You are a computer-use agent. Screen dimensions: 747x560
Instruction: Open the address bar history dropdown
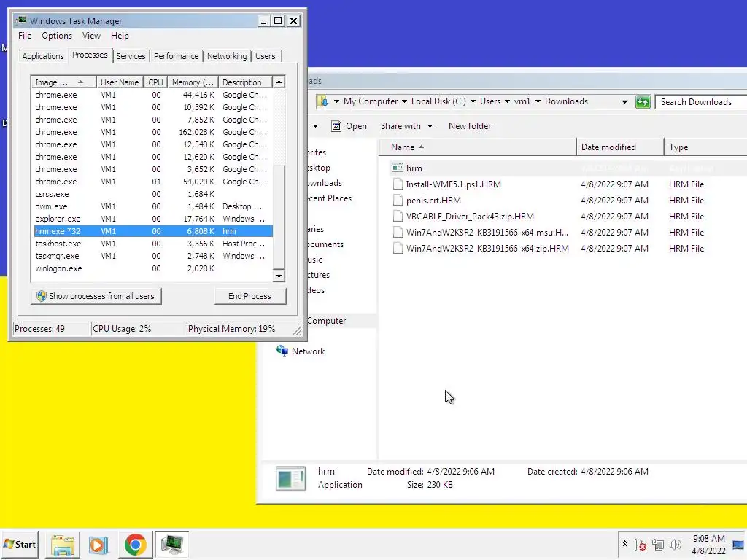click(624, 102)
